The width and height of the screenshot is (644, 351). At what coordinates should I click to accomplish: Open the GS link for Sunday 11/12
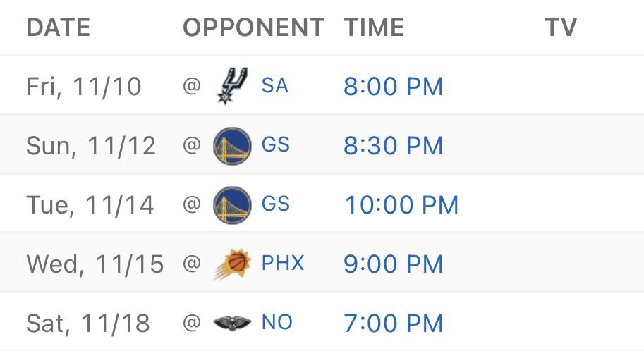tap(275, 145)
